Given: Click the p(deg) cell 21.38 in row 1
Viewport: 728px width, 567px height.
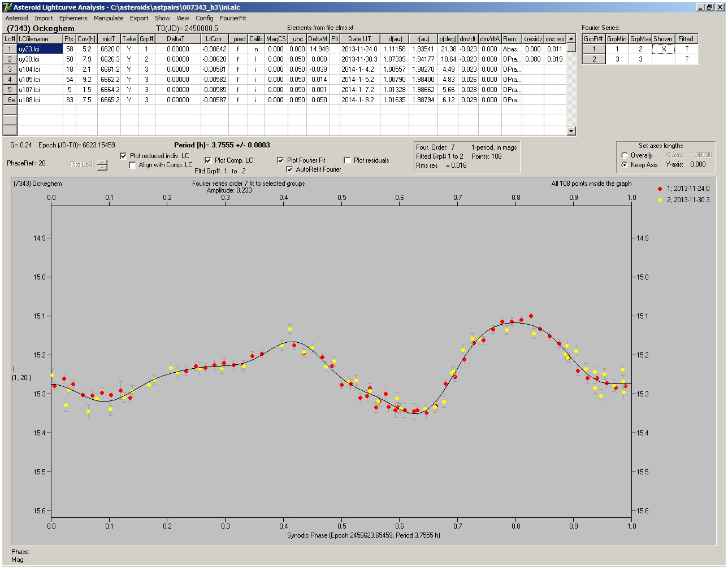Looking at the screenshot, I should [448, 49].
